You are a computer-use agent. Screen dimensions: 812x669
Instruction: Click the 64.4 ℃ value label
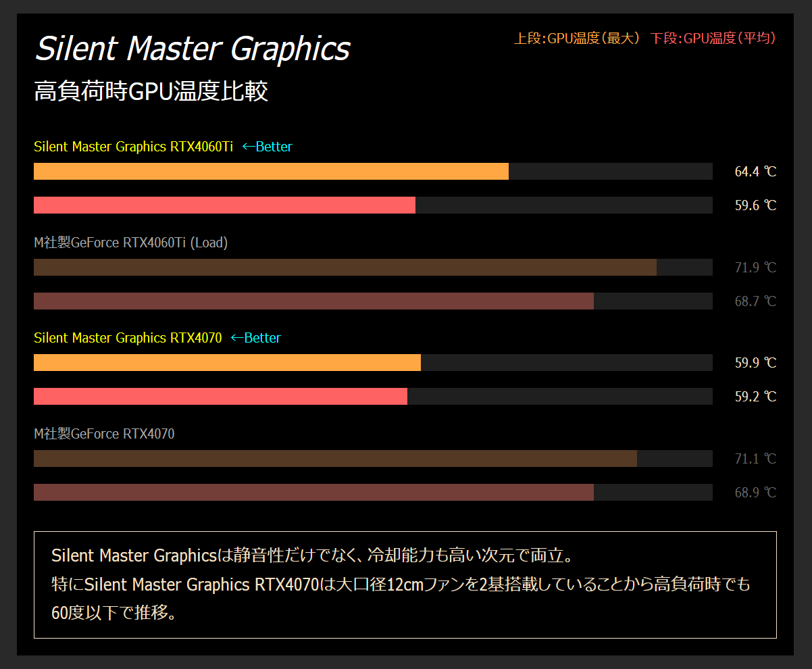point(755,172)
